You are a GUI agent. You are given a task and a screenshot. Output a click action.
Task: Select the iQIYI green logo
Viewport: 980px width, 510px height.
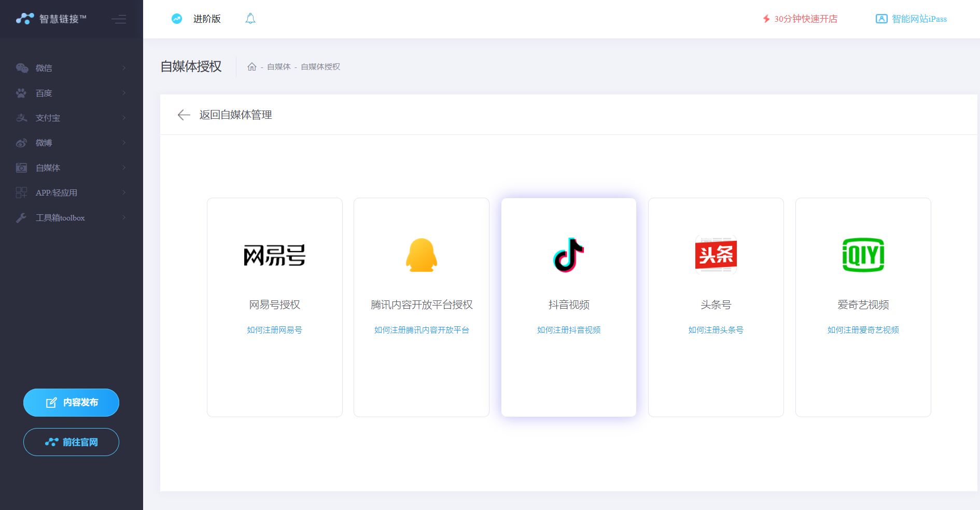coord(863,255)
